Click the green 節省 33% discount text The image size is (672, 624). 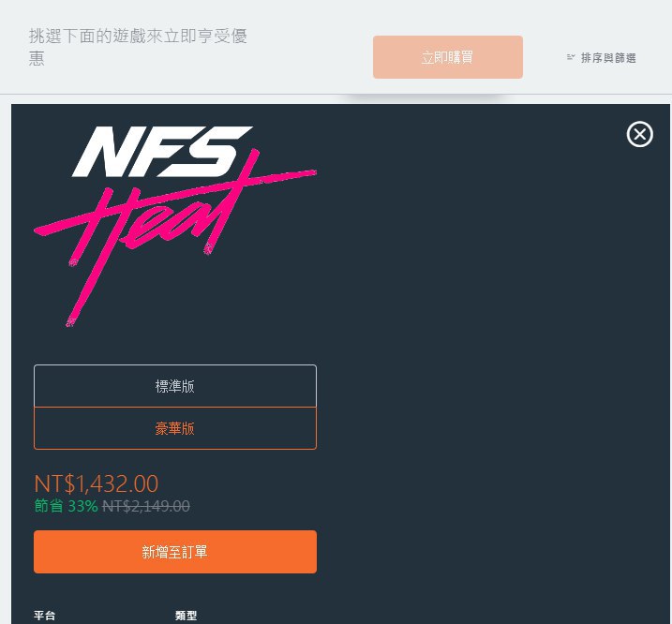click(66, 506)
